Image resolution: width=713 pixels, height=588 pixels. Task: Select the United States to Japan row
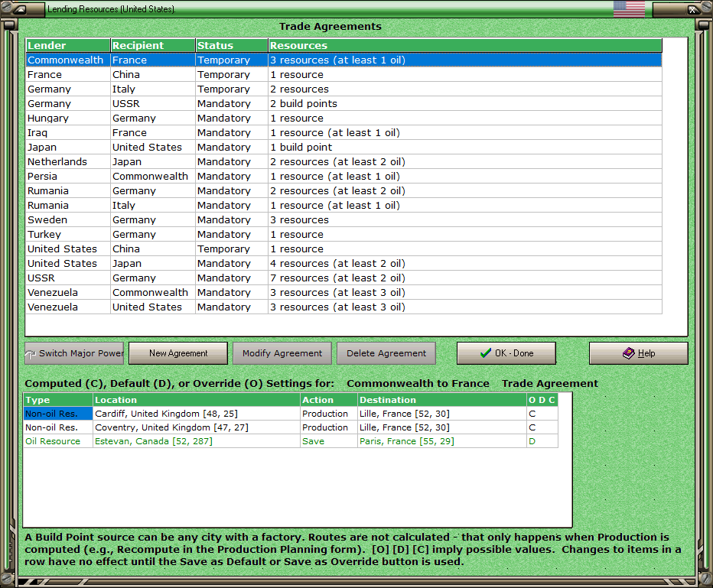tap(343, 264)
